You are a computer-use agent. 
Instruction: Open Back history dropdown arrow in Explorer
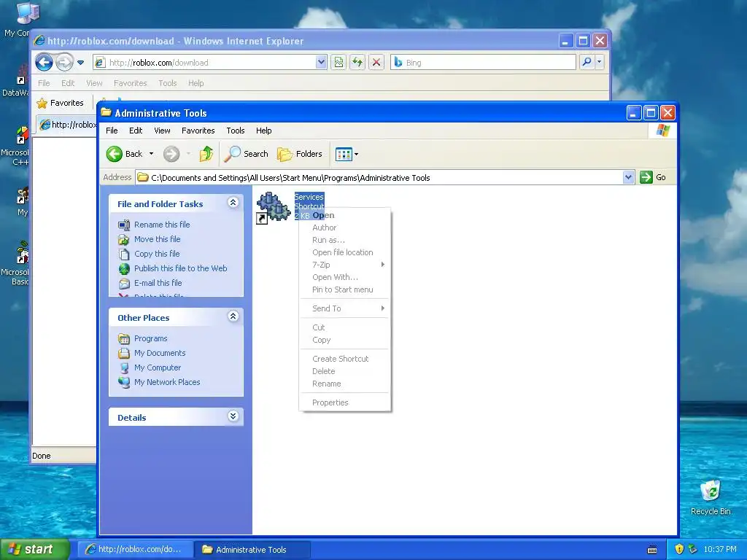click(x=152, y=154)
